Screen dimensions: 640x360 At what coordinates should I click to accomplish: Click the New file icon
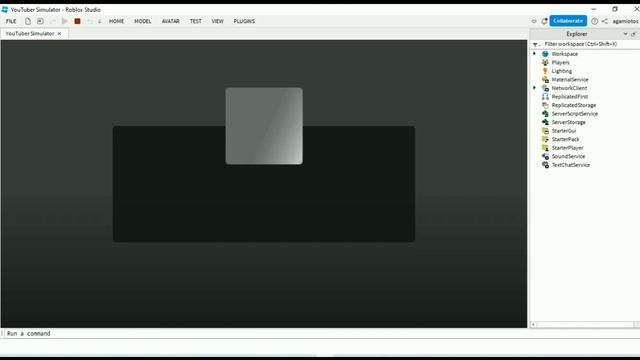28,21
